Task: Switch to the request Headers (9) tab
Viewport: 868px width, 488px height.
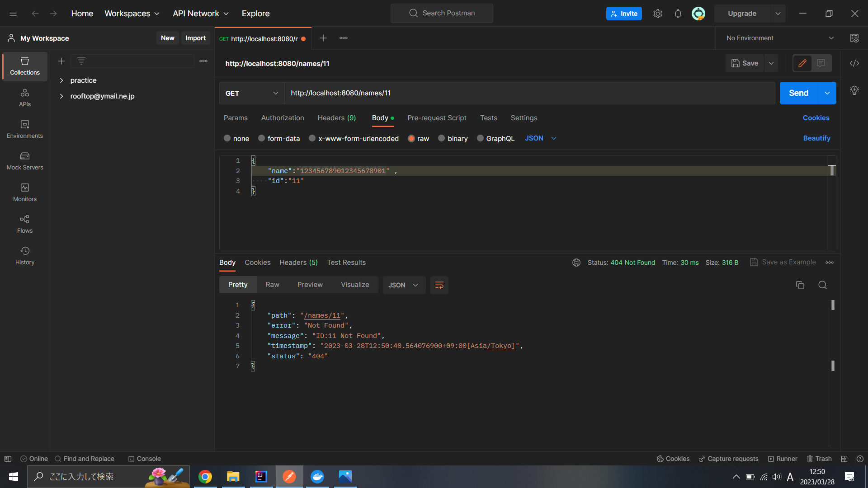Action: click(337, 118)
